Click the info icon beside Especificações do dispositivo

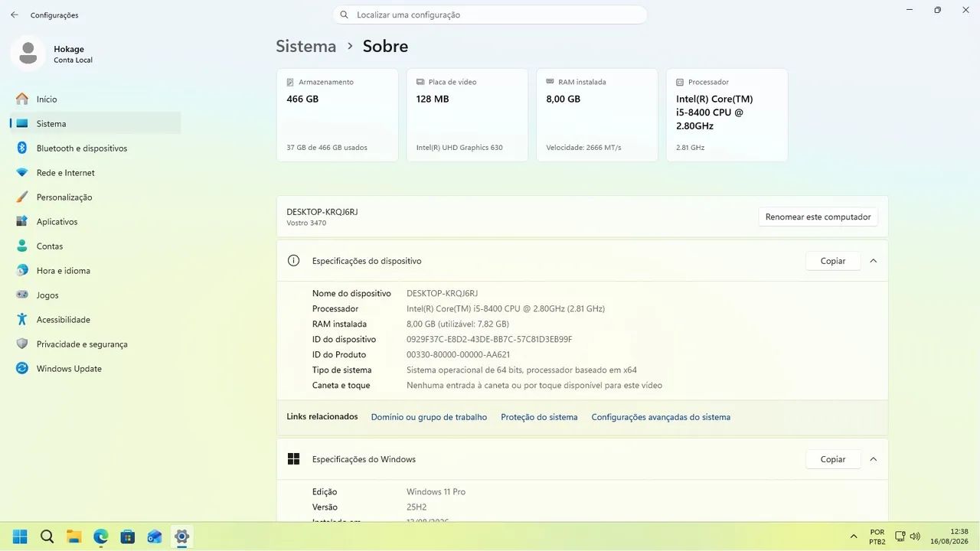click(x=293, y=260)
